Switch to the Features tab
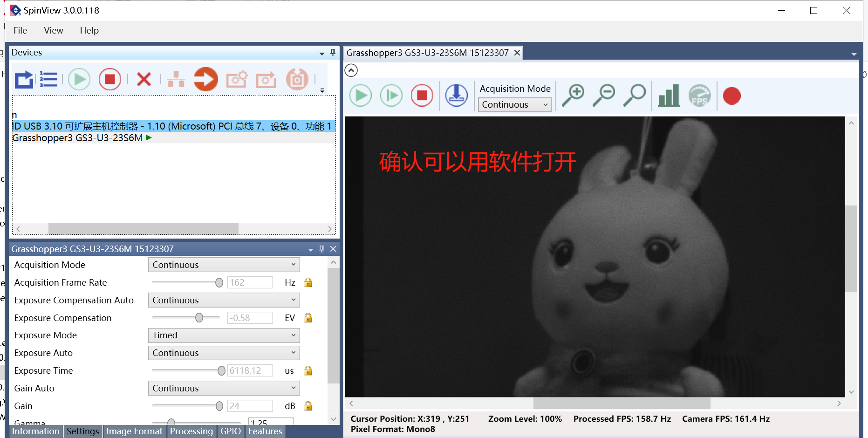 (x=265, y=431)
